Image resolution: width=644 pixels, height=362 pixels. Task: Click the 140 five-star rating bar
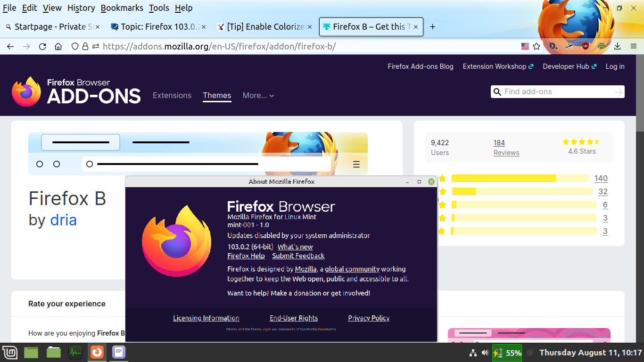(x=520, y=178)
